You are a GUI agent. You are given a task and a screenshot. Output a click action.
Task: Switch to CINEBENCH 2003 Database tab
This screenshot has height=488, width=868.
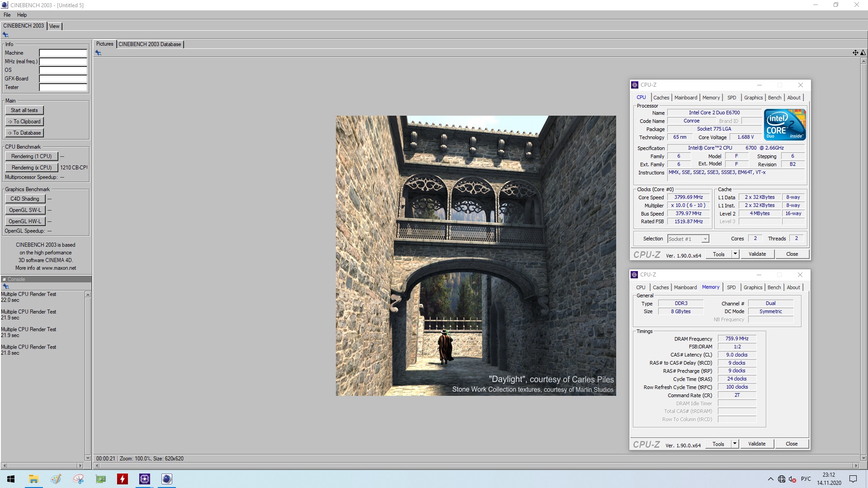[x=150, y=44]
